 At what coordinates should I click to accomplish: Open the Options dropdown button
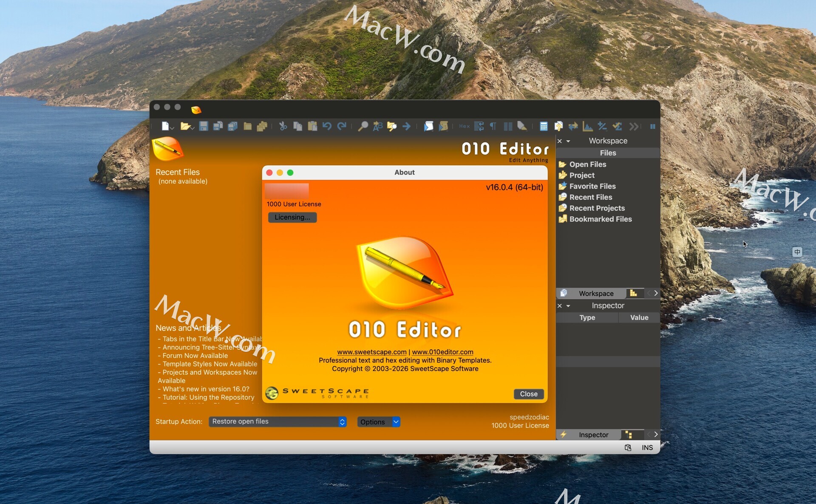click(x=379, y=422)
